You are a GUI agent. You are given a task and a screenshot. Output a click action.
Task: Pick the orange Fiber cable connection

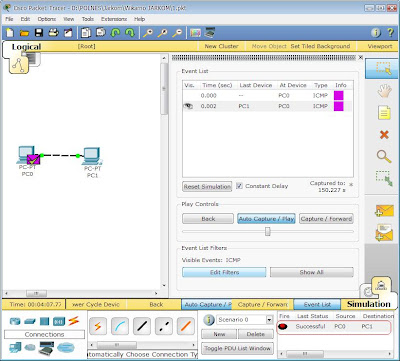coord(186,326)
